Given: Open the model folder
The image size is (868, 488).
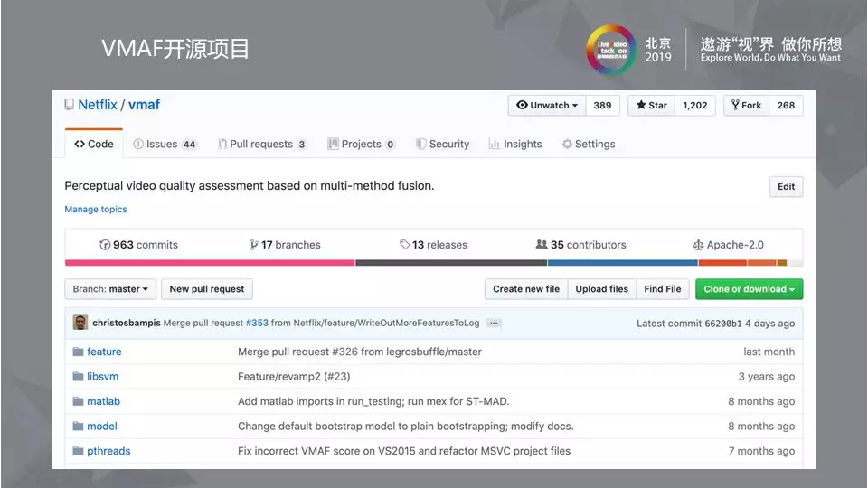Looking at the screenshot, I should coord(102,426).
